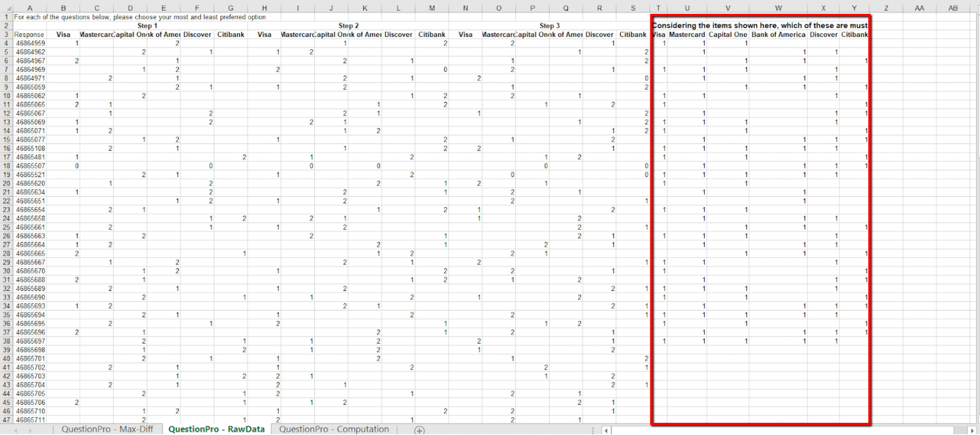The image size is (980, 435).
Task: Click horizontal scrollbar right arrow
Action: click(974, 430)
